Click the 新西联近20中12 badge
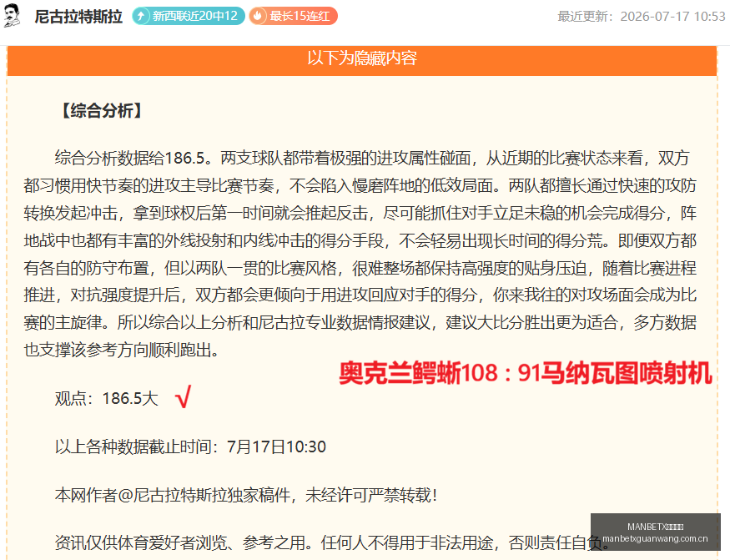Viewport: 730px width, 560px height. 189,17
